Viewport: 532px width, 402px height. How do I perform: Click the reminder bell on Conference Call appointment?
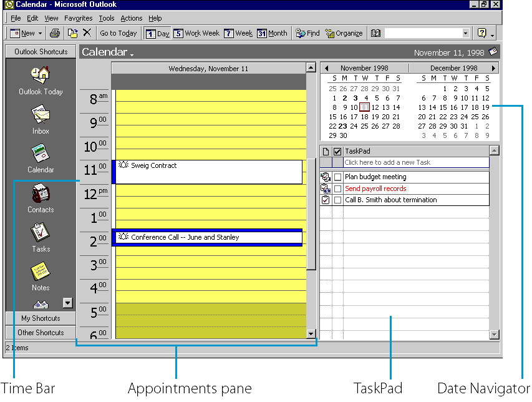pos(123,237)
